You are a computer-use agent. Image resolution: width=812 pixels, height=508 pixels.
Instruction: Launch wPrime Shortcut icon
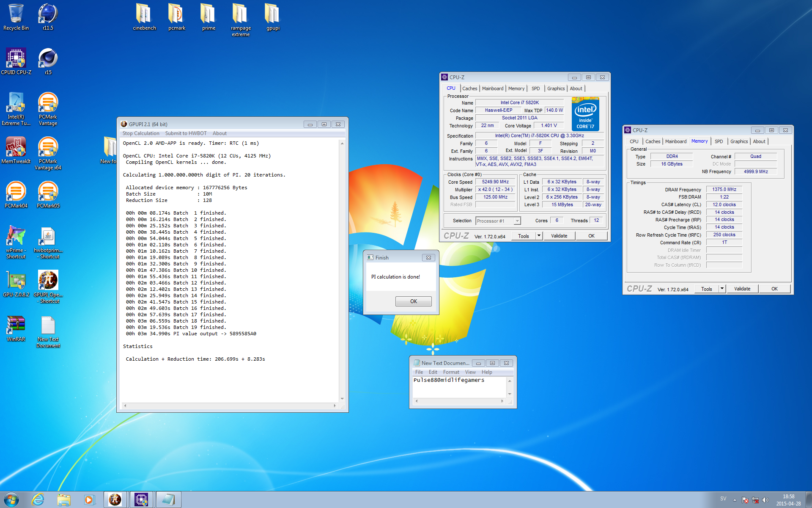16,242
